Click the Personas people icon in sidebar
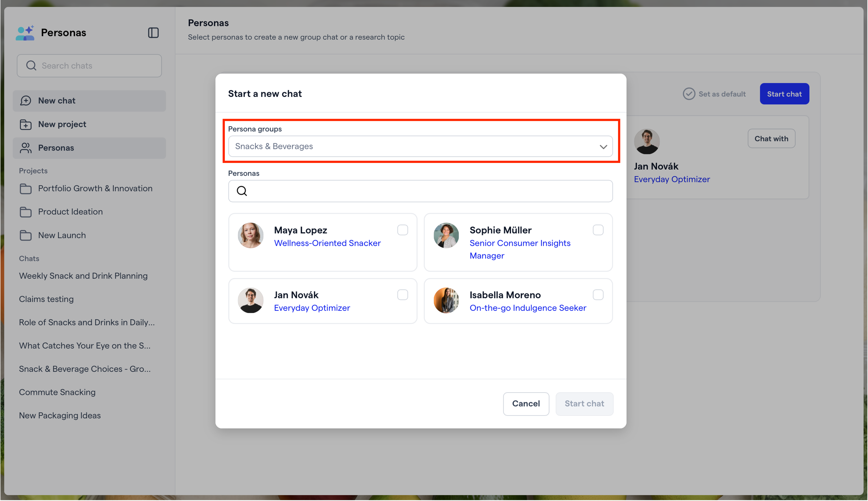The image size is (868, 501). point(26,148)
